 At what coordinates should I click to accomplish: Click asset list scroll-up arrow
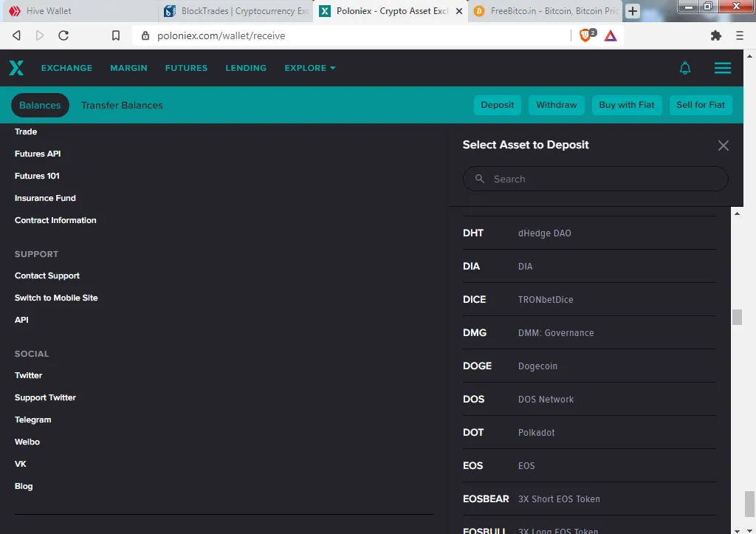tap(737, 213)
